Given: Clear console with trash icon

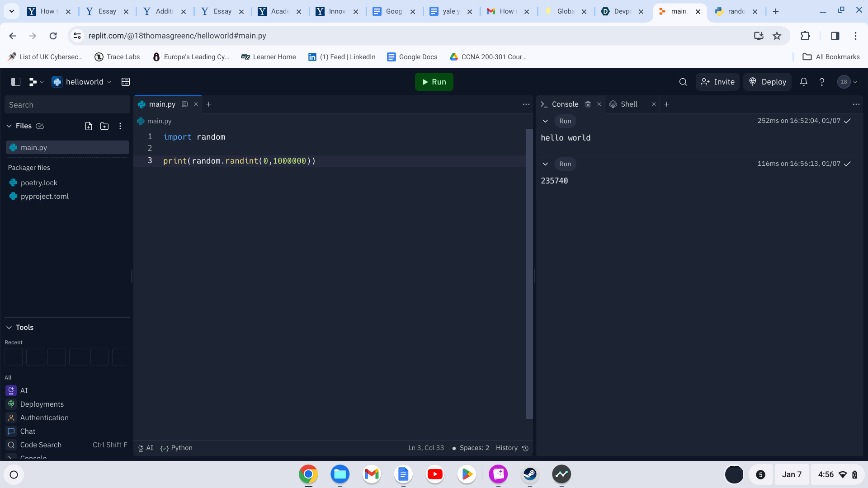Looking at the screenshot, I should click(x=588, y=104).
